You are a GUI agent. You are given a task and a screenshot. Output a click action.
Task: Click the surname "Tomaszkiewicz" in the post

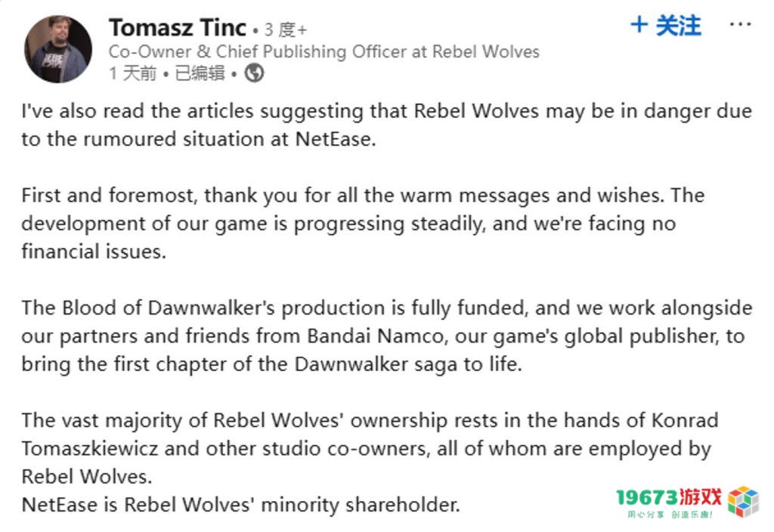tap(90, 449)
